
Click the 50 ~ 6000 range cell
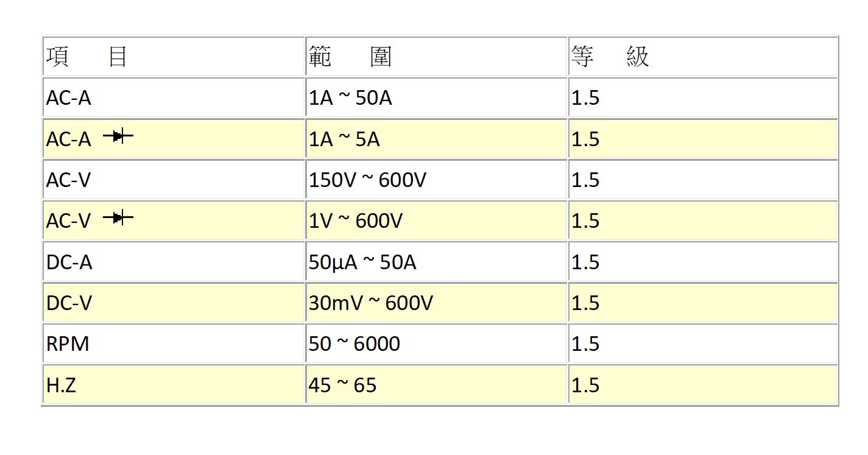[x=354, y=344]
